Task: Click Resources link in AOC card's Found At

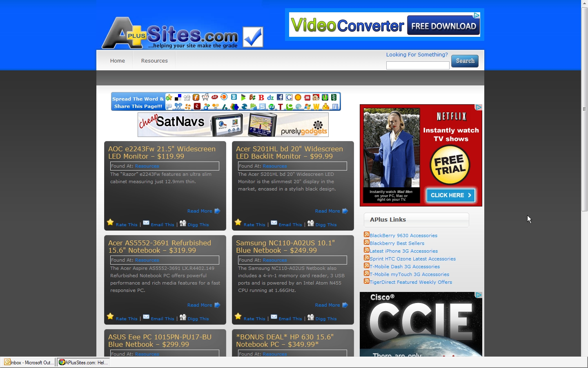Action: click(147, 166)
